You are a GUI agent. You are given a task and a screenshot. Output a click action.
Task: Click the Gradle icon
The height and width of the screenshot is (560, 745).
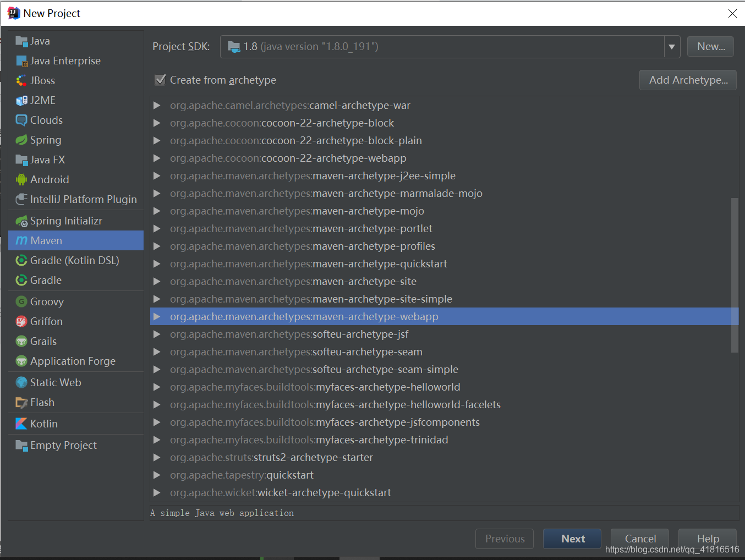pyautogui.click(x=21, y=280)
